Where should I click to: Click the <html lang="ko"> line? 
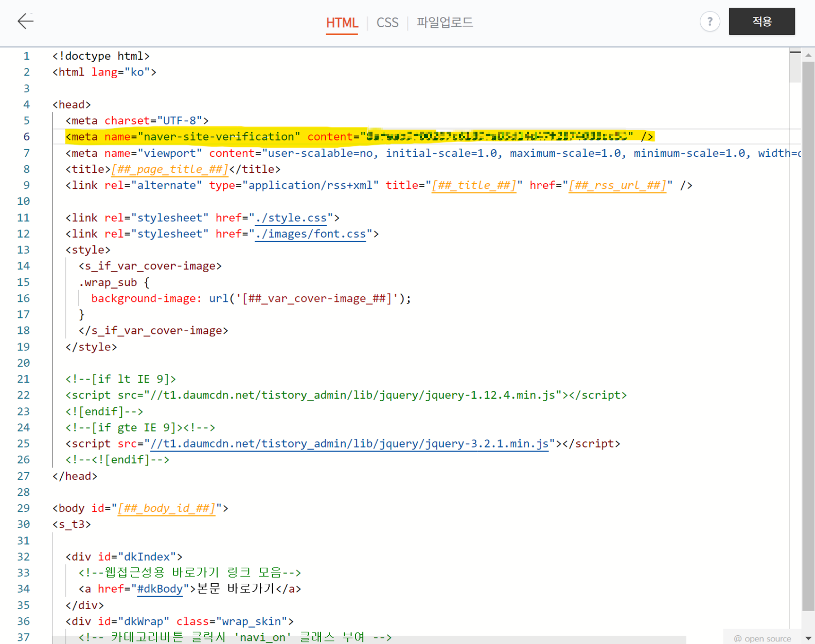(104, 72)
